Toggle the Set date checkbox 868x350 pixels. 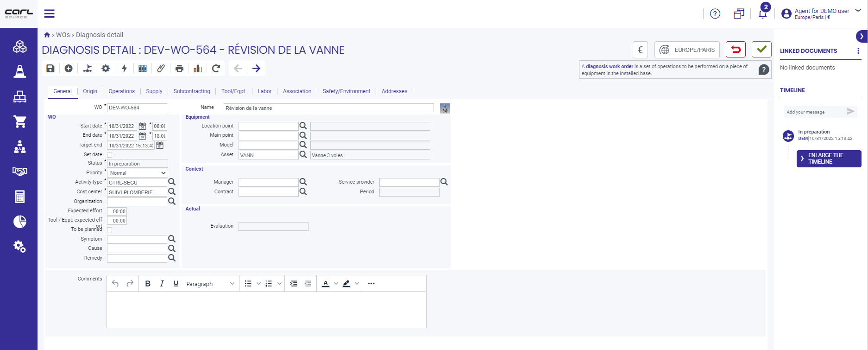[x=110, y=155]
